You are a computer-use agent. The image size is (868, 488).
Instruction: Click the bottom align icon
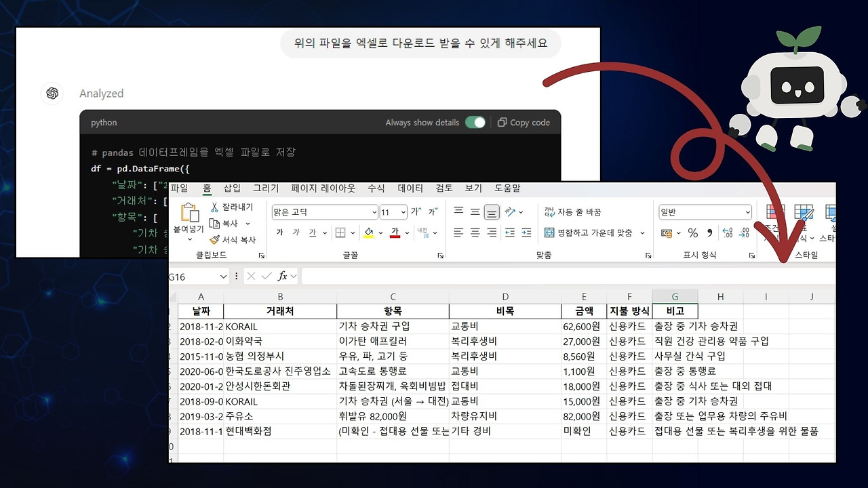pyautogui.click(x=492, y=212)
